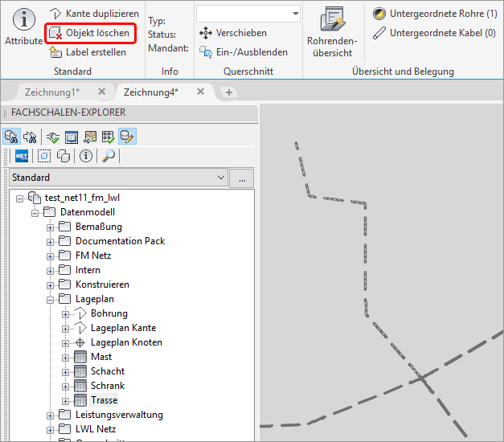The image size is (504, 442).
Task: Close the Zeichnung4* tab
Action: (201, 92)
